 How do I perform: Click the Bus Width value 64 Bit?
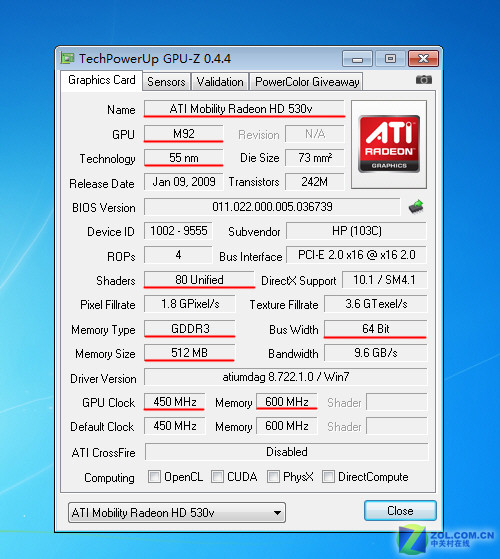(376, 328)
